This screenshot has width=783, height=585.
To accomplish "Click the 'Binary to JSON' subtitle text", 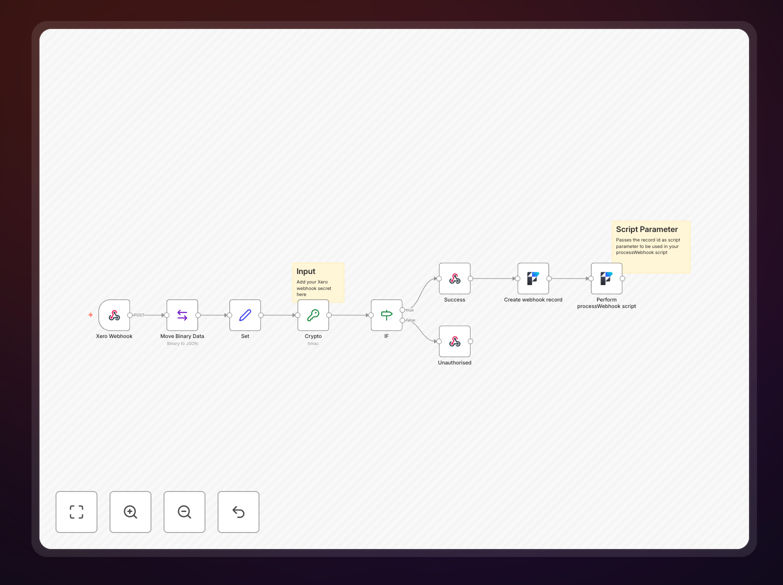I will 182,344.
